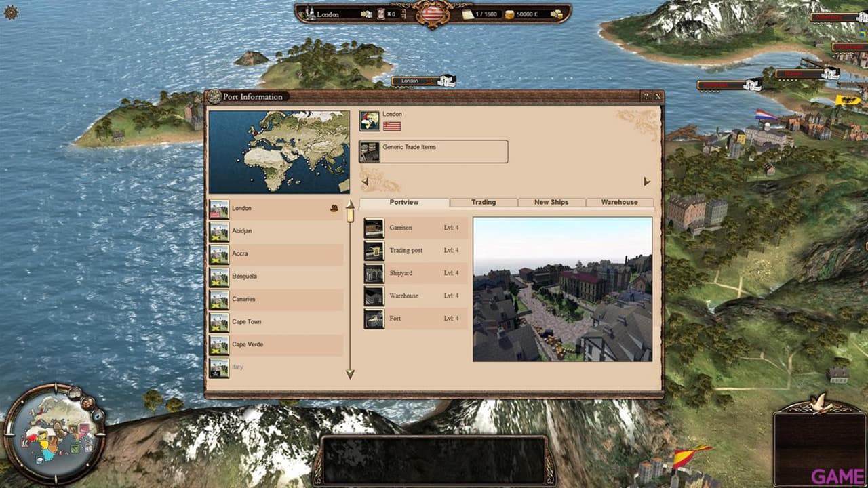Screen dimensions: 868x488
Task: Click the 3D port view image
Action: [562, 289]
